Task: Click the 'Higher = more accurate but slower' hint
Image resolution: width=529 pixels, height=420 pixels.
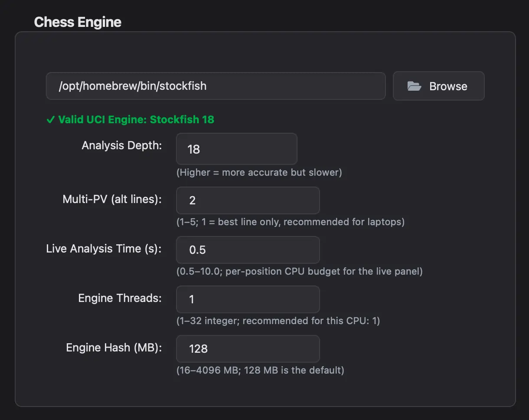Action: point(259,172)
